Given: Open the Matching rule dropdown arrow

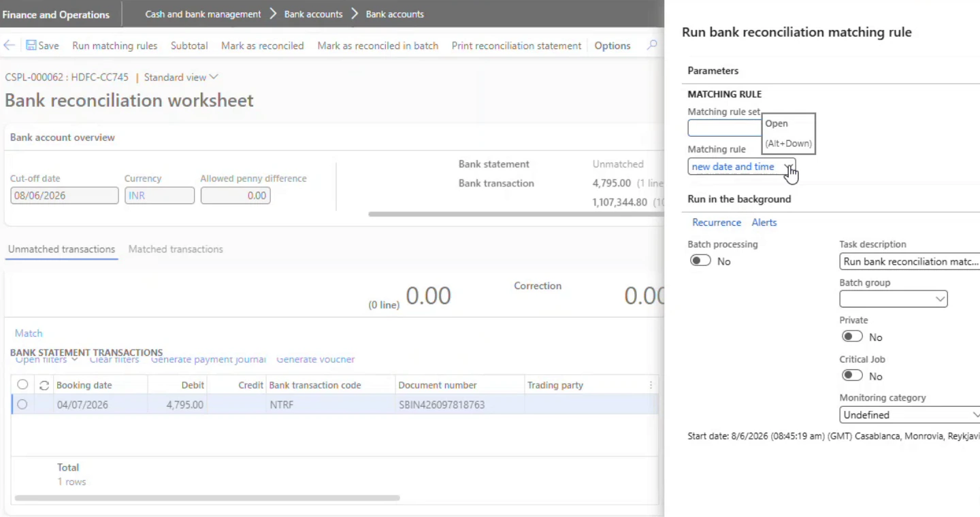Looking at the screenshot, I should pyautogui.click(x=787, y=167).
